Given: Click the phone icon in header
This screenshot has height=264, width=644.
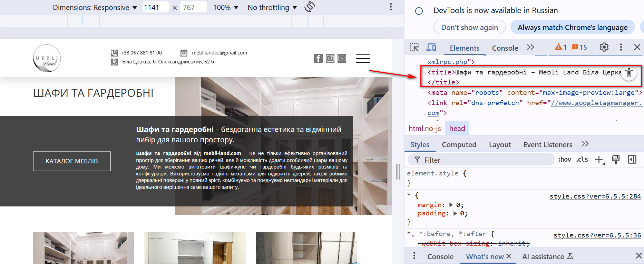Looking at the screenshot, I should (114, 53).
